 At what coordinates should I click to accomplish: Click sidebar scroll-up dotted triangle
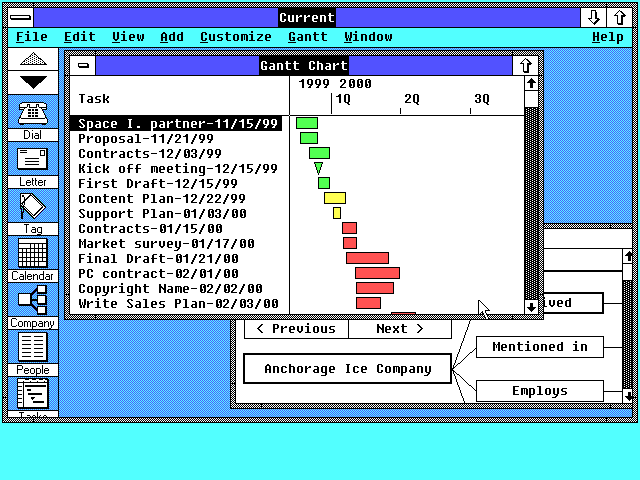click(x=33, y=60)
